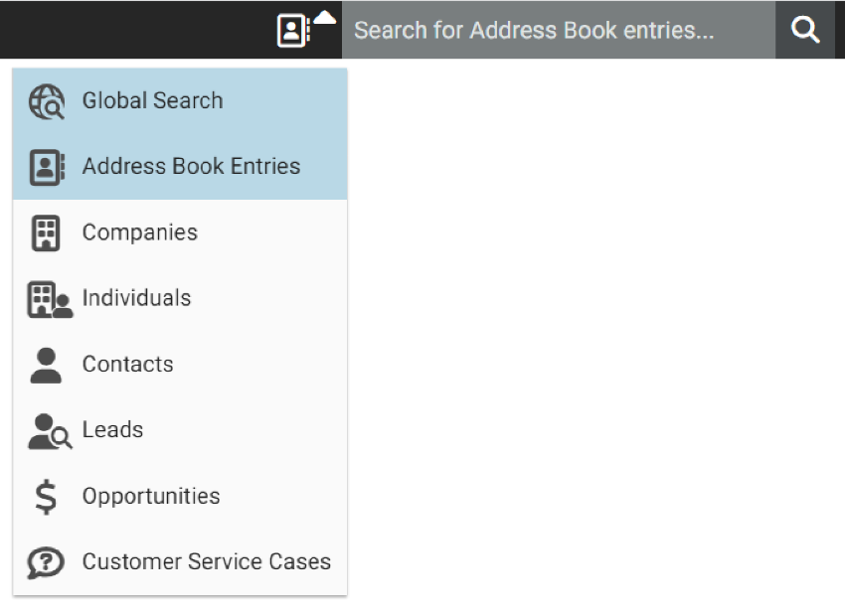This screenshot has width=845, height=616.
Task: Click the Individuals building-and-person icon
Action: pos(50,299)
